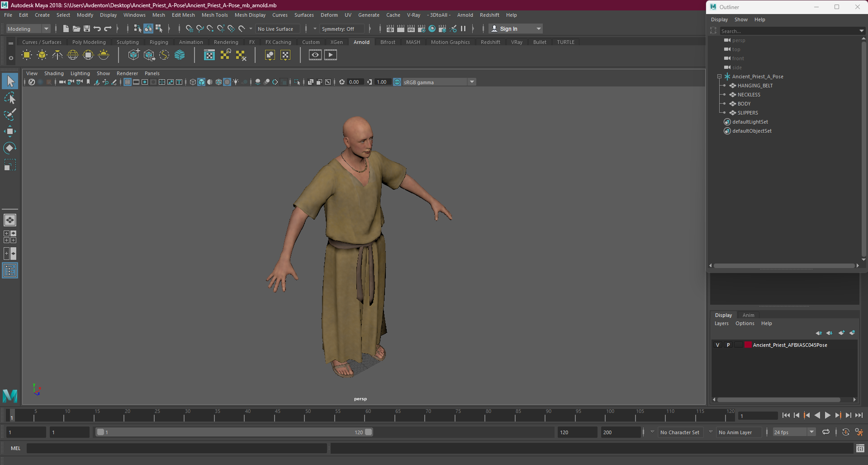Open the sRGB gamma view transform dropdown
The image size is (868, 465).
[x=472, y=82]
